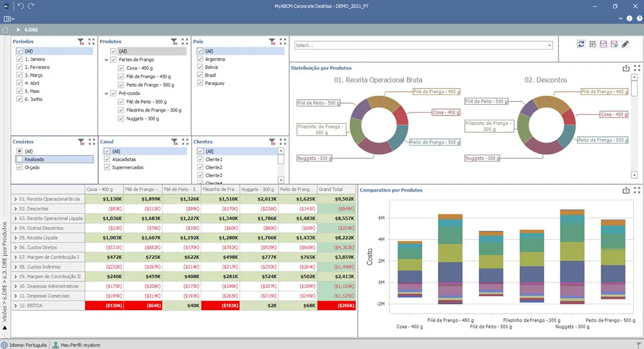
Task: Clear the Períodos filter using funnel icon
Action: click(x=80, y=41)
